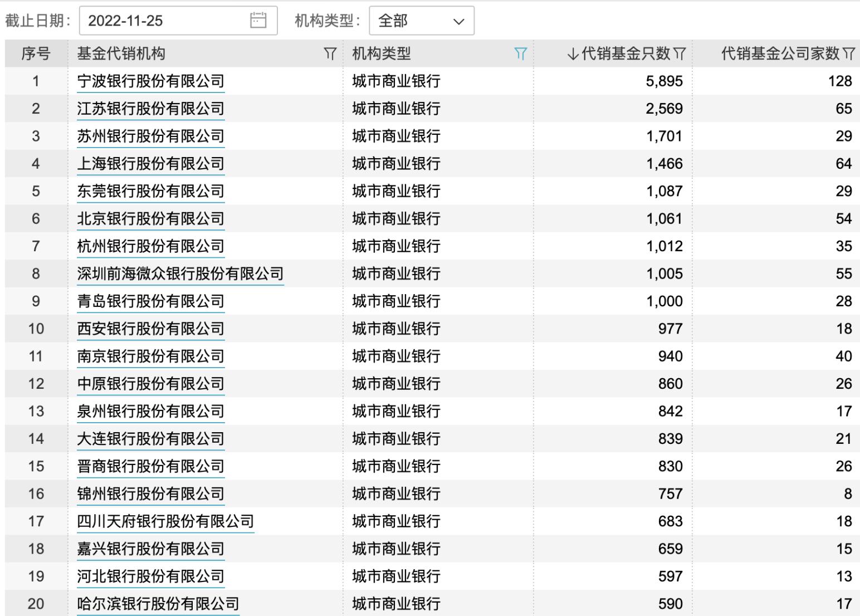
Task: Open the calendar picker icon for 截止日期
Action: pos(258,21)
